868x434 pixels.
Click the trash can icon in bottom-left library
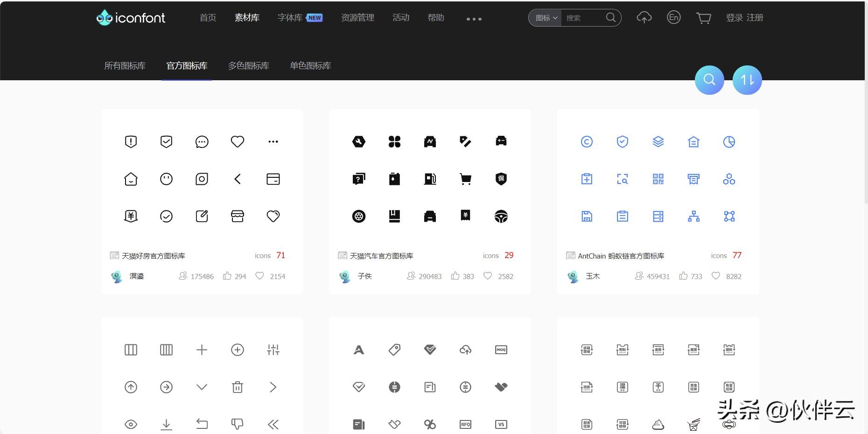238,387
